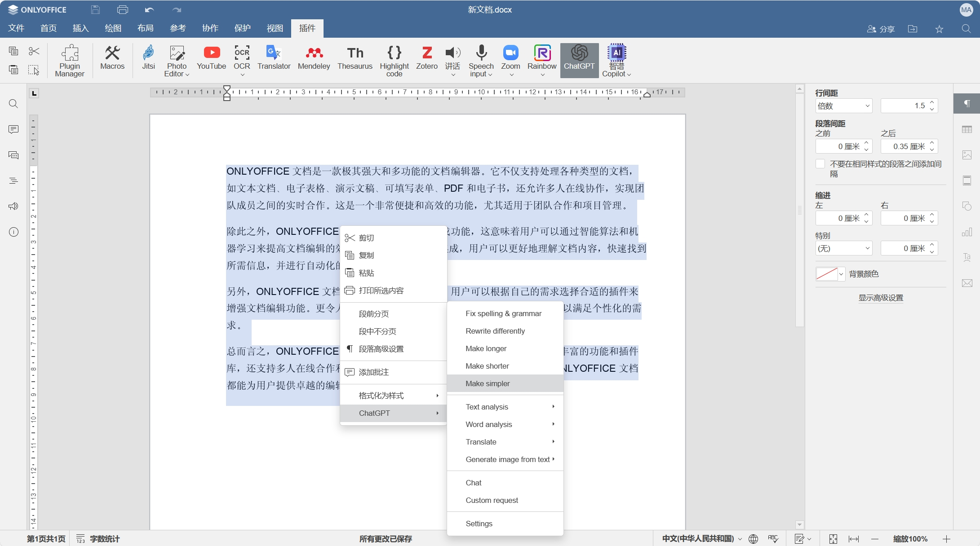Choose 复制 in context menu
The height and width of the screenshot is (546, 980).
pos(393,255)
